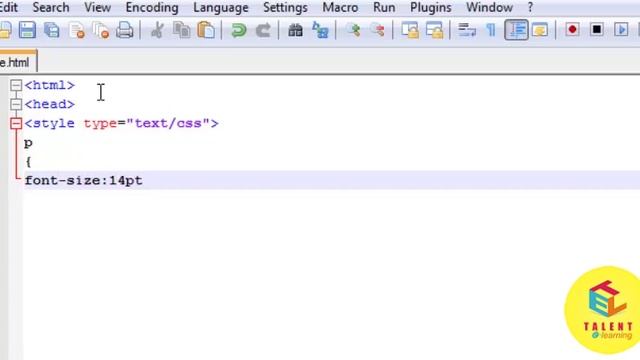Open the Encoding menu
Viewport: 640px width, 360px height.
click(x=152, y=7)
